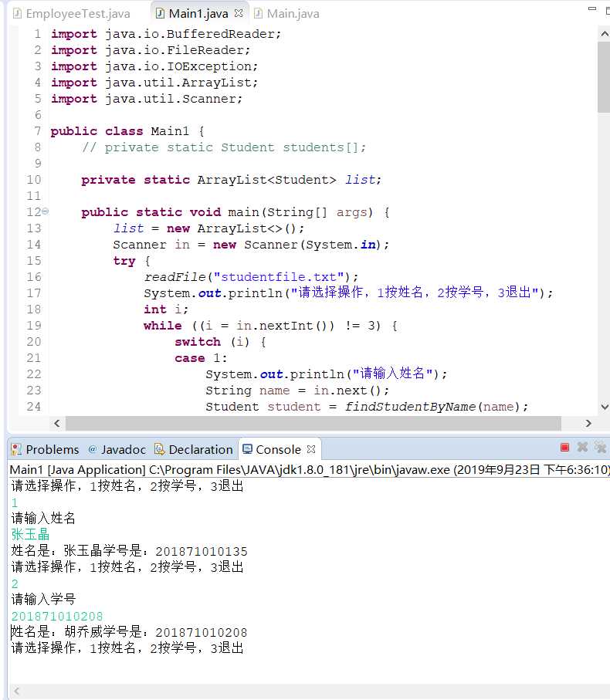Image resolution: width=610 pixels, height=700 pixels.
Task: Click the Main1.java file icon
Action: click(x=159, y=13)
